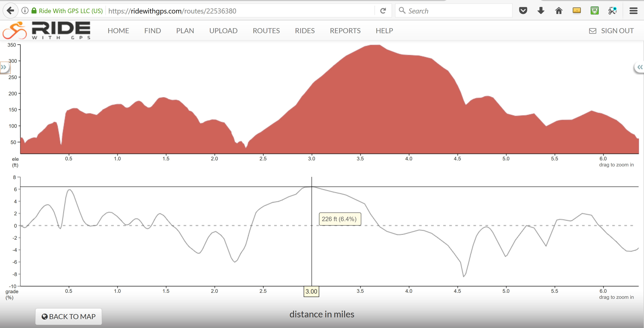Expand the left side panel chevron
Screen dimensions: 644x328
pyautogui.click(x=4, y=67)
